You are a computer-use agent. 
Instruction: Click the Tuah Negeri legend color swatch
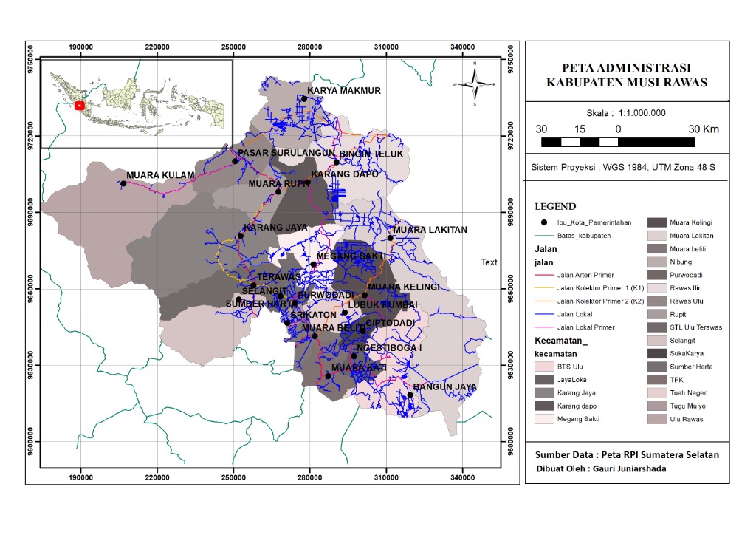(x=656, y=392)
